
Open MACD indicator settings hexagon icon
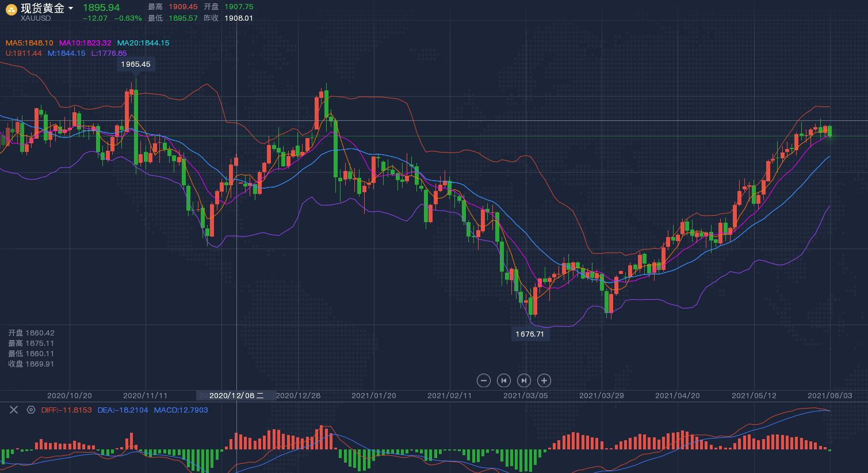[31, 410]
